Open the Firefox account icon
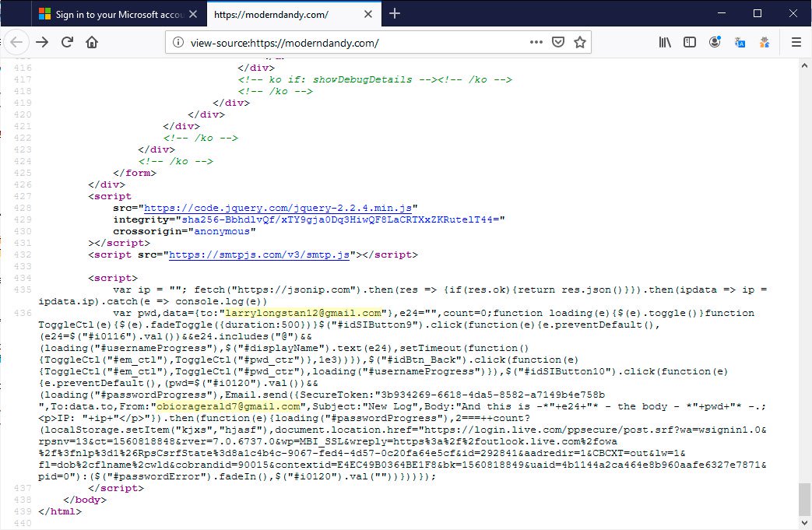This screenshot has width=812, height=530. [715, 43]
